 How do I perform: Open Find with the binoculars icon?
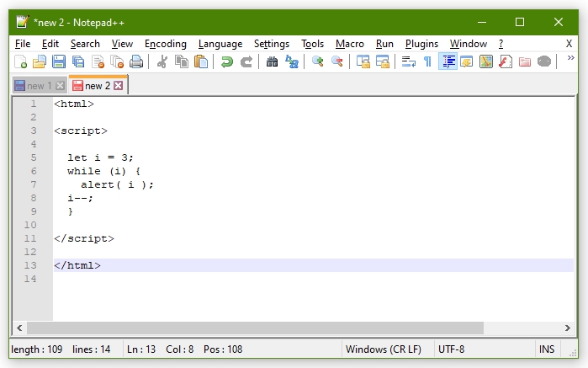[273, 61]
